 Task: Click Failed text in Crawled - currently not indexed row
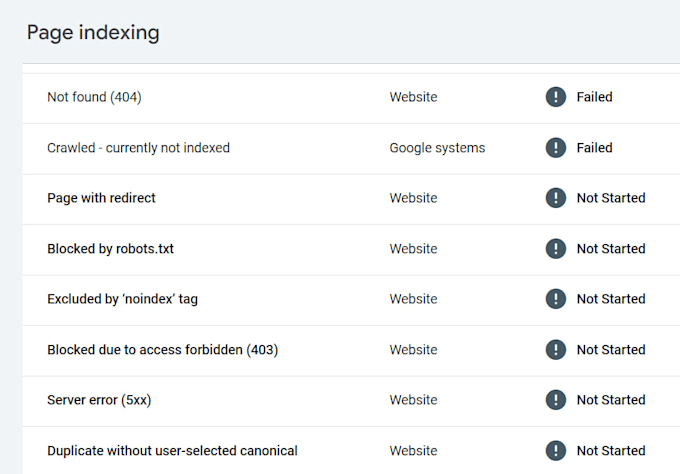pos(595,148)
